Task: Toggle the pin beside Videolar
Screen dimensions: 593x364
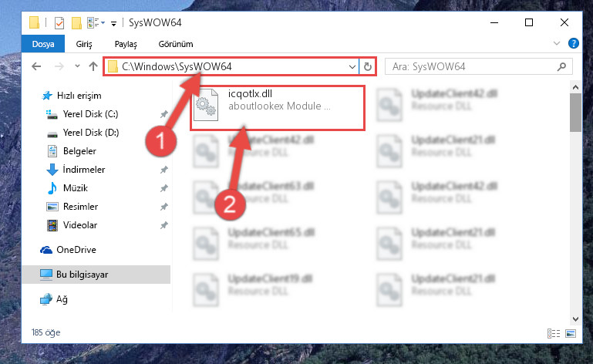Action: point(163,225)
